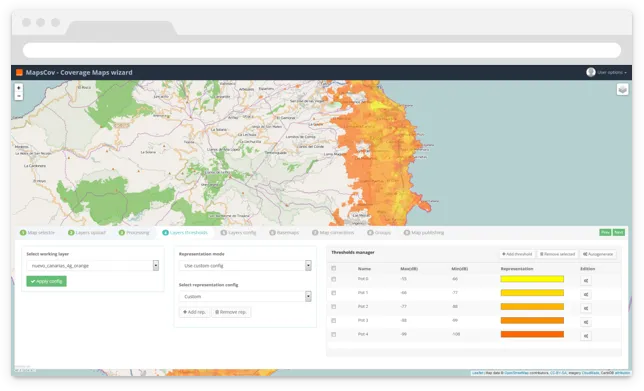The height and width of the screenshot is (391, 644).
Task: Toggle the select-all thresholds header checkbox
Action: point(334,268)
